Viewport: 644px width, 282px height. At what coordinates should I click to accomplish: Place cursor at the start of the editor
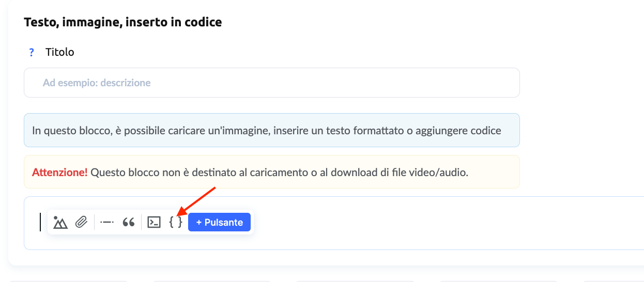pos(40,223)
